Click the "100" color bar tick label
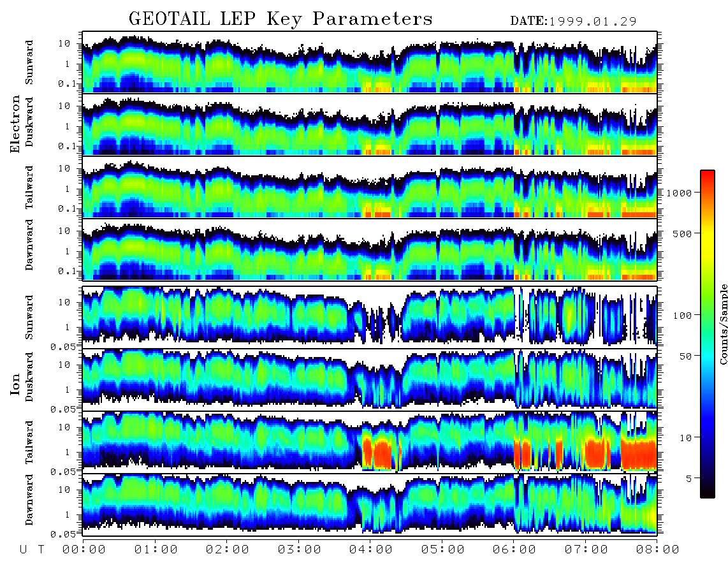Screen dimensions: 728x561 coord(683,316)
